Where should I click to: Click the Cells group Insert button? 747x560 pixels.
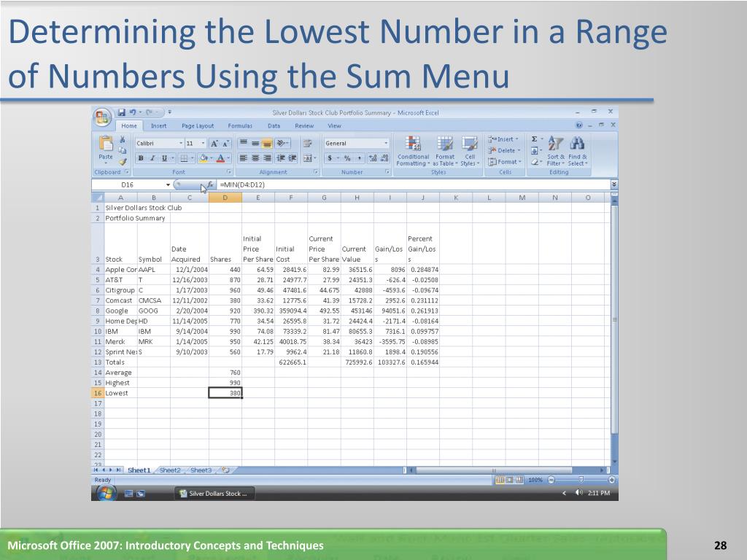(503, 139)
